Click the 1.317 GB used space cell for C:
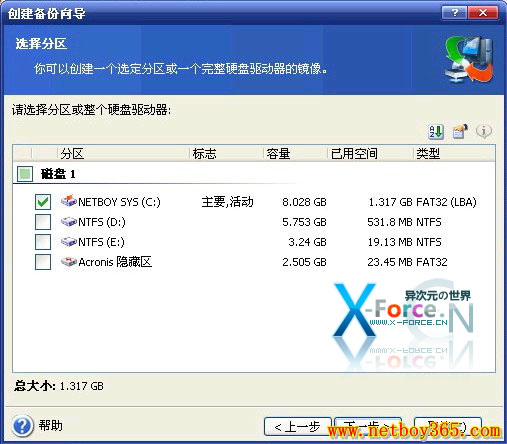 pos(391,202)
